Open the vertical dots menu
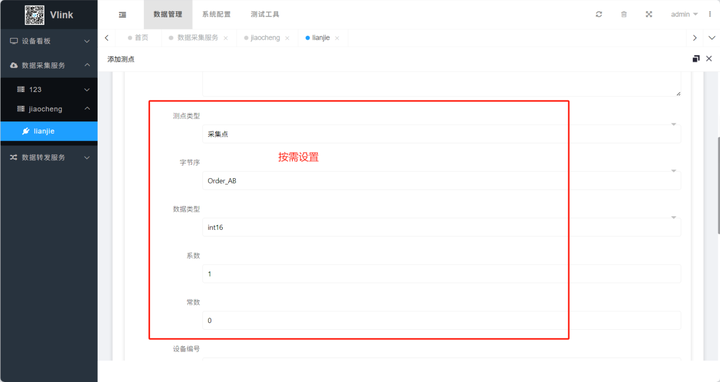Viewport: 720px width, 382px height. click(710, 14)
